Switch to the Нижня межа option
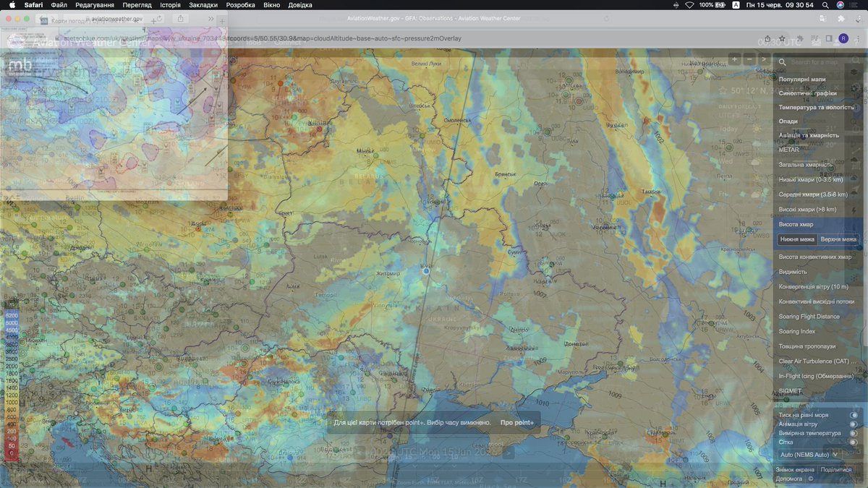The height and width of the screenshot is (488, 868). 797,239
